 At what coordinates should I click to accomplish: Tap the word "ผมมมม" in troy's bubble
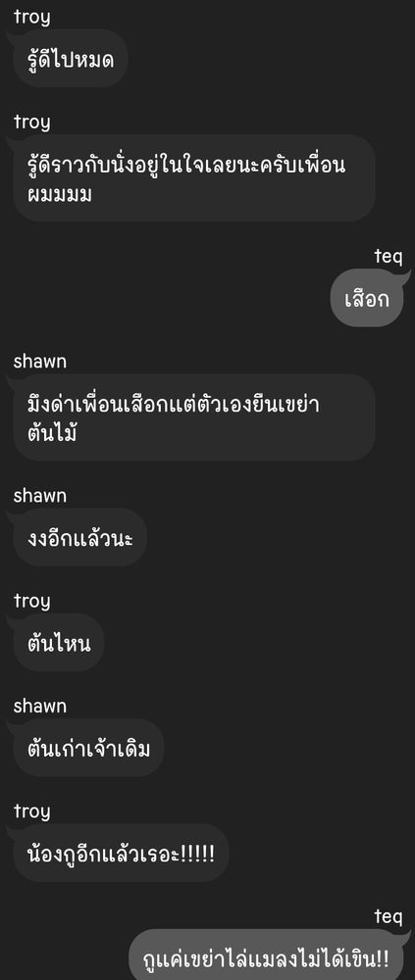point(60,194)
